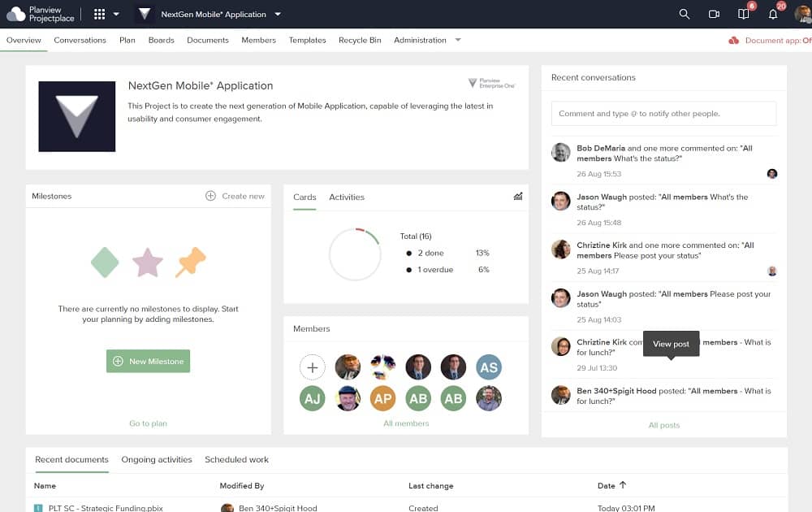The width and height of the screenshot is (812, 512).
Task: Select the Recent documents tab
Action: tap(72, 460)
